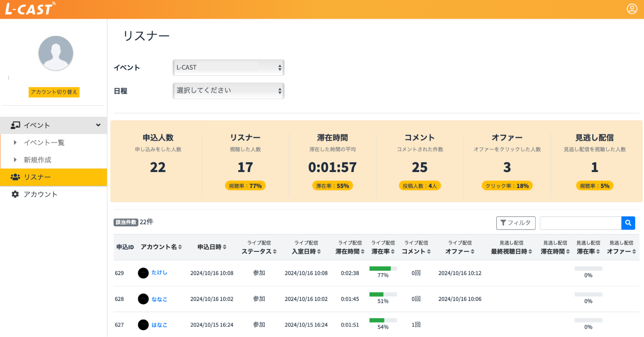Click the magnifier search icon
This screenshot has height=337, width=644.
coord(628,223)
